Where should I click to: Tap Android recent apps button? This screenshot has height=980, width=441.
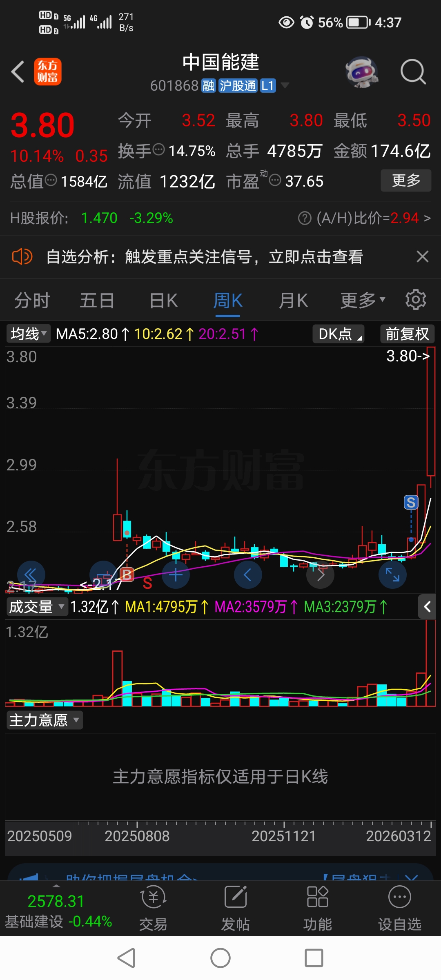(314, 958)
